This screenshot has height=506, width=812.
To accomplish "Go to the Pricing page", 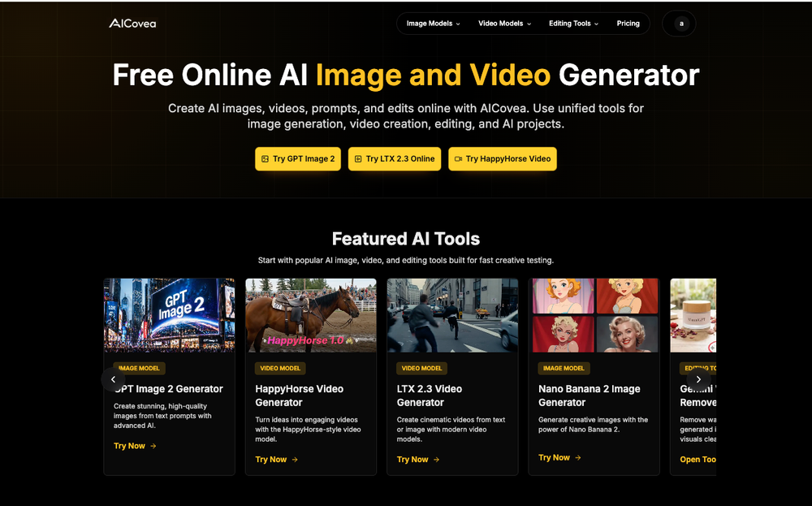I will (628, 24).
